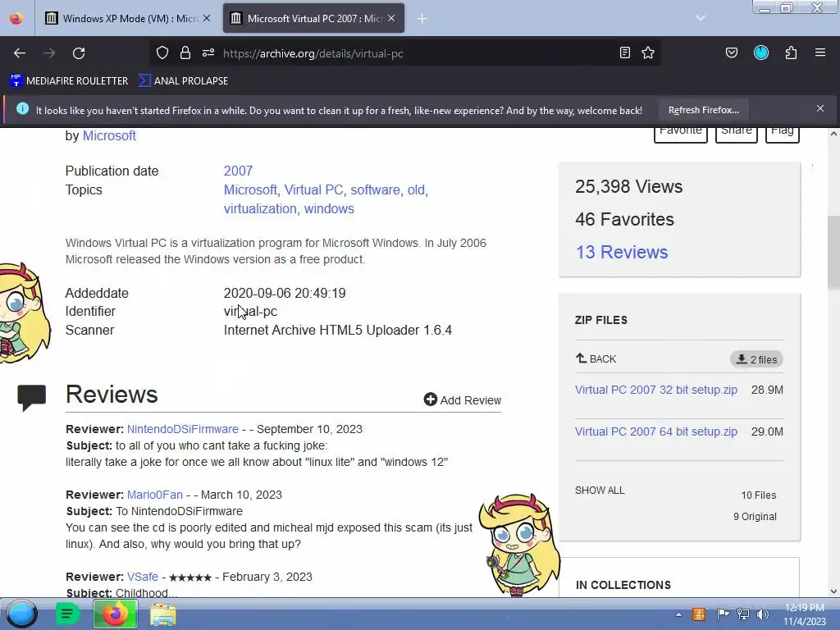Jump to the 13 Reviews link

622,252
